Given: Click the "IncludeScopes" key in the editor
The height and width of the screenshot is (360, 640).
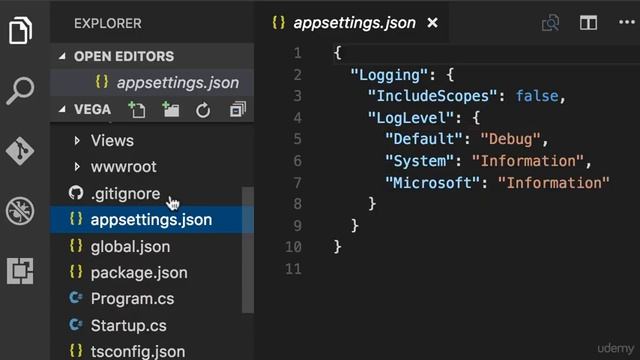Looking at the screenshot, I should pyautogui.click(x=433, y=96).
